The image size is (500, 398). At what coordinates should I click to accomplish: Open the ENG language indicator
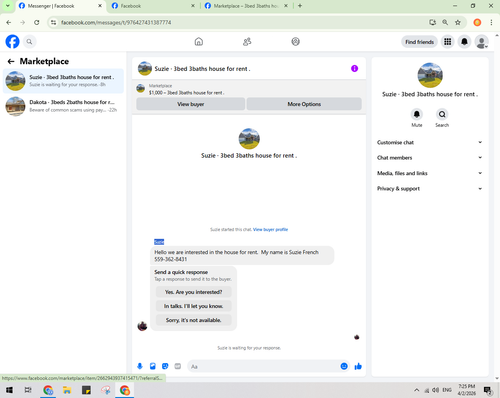pos(447,390)
